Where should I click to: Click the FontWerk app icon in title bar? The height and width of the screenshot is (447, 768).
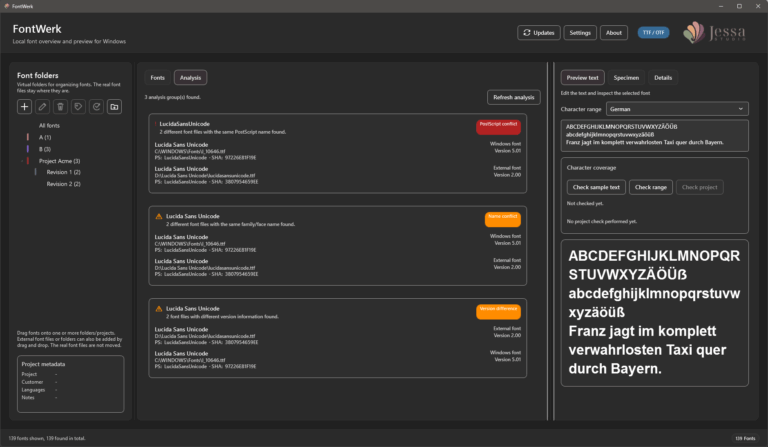coord(6,6)
